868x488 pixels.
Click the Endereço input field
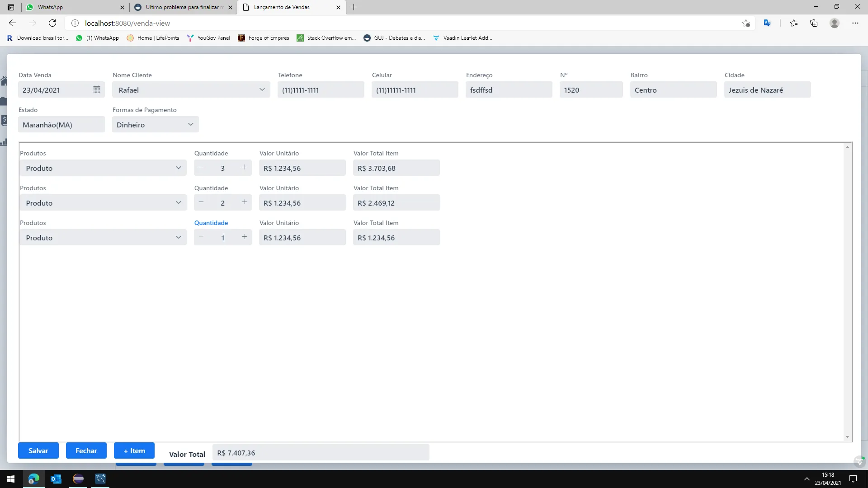(509, 89)
